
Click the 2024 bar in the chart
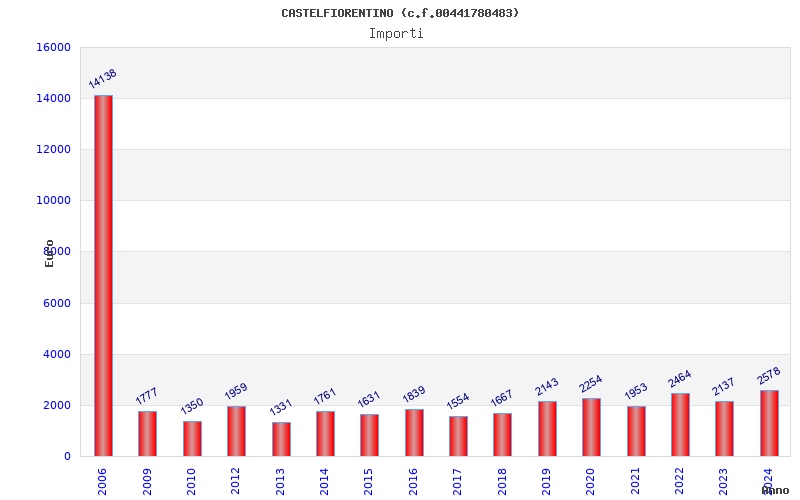coord(769,423)
